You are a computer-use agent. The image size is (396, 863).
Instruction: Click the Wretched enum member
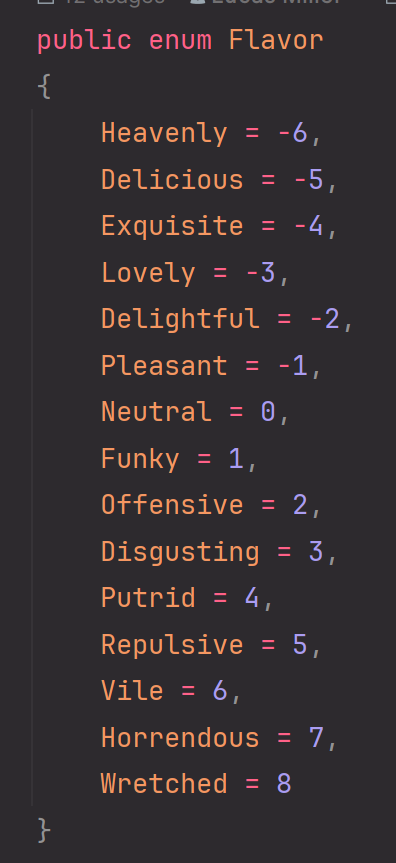[x=164, y=784]
